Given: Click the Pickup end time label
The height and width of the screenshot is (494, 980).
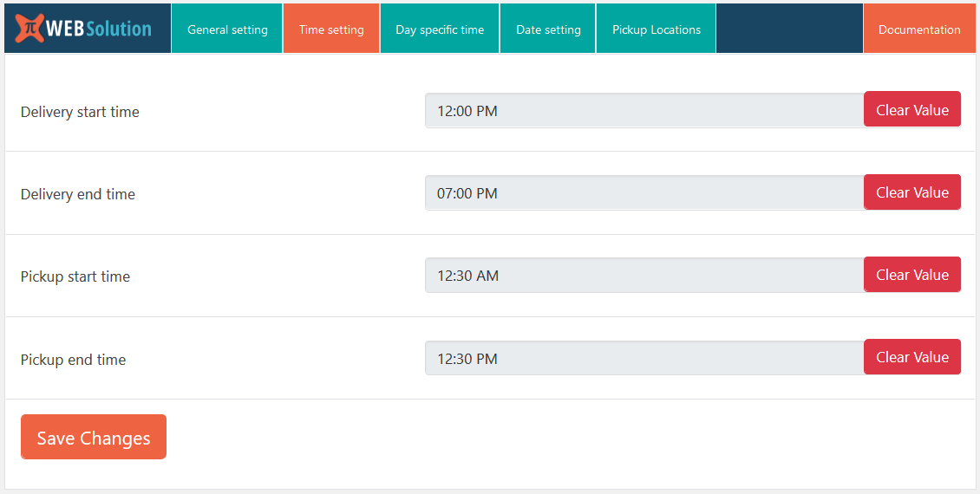Looking at the screenshot, I should click(x=74, y=360).
